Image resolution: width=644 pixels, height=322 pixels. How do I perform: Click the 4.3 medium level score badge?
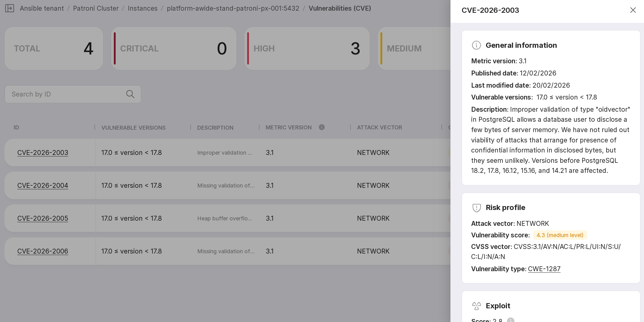(560, 235)
